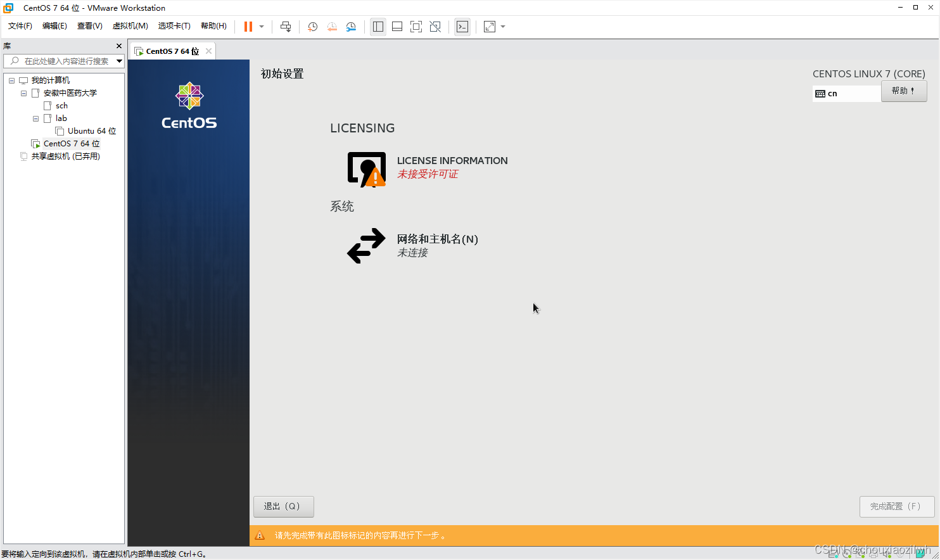Click LICENSE INFORMATION in the guest installer
Viewport: 940px width, 560px height.
[452, 160]
